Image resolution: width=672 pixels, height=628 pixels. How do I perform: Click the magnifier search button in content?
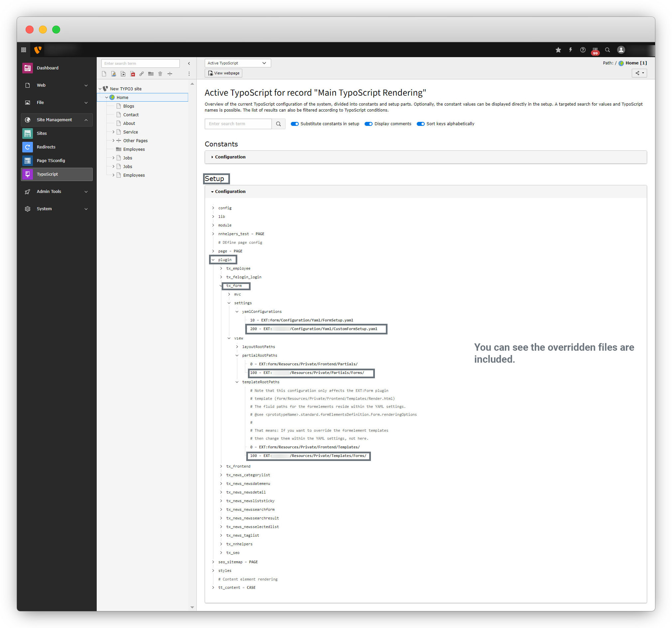pos(278,124)
